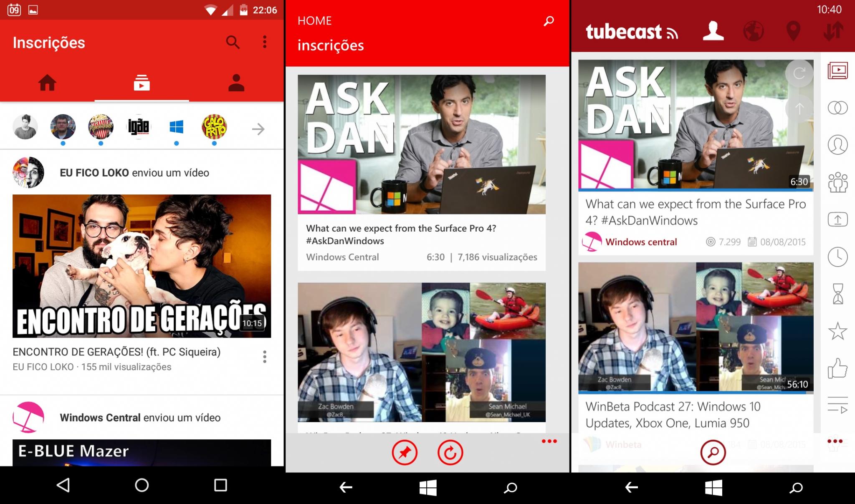Select tubecast sidebar group people icon
This screenshot has height=504, width=855.
tap(837, 182)
